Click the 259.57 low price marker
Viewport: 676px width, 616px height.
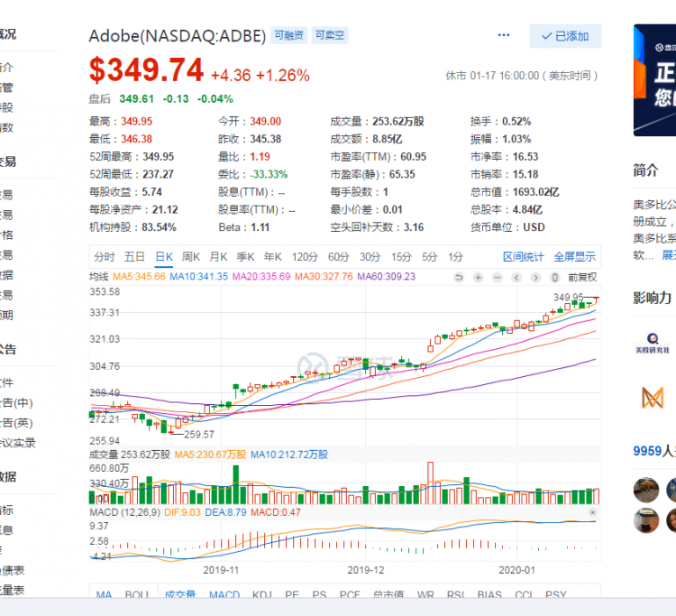click(199, 435)
